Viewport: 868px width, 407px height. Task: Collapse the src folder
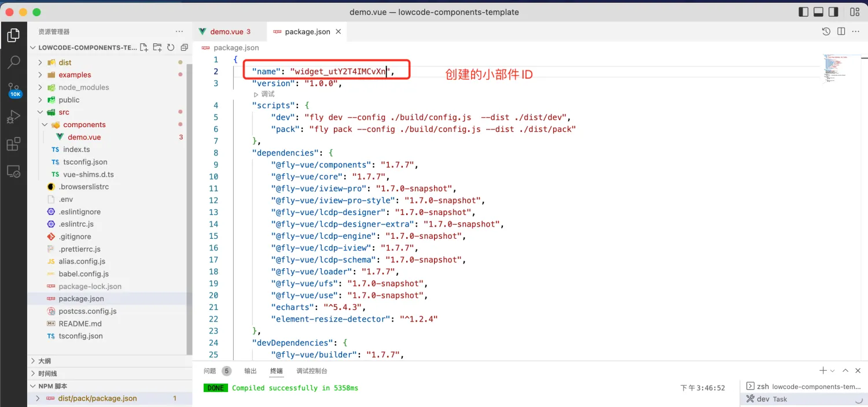(x=64, y=112)
